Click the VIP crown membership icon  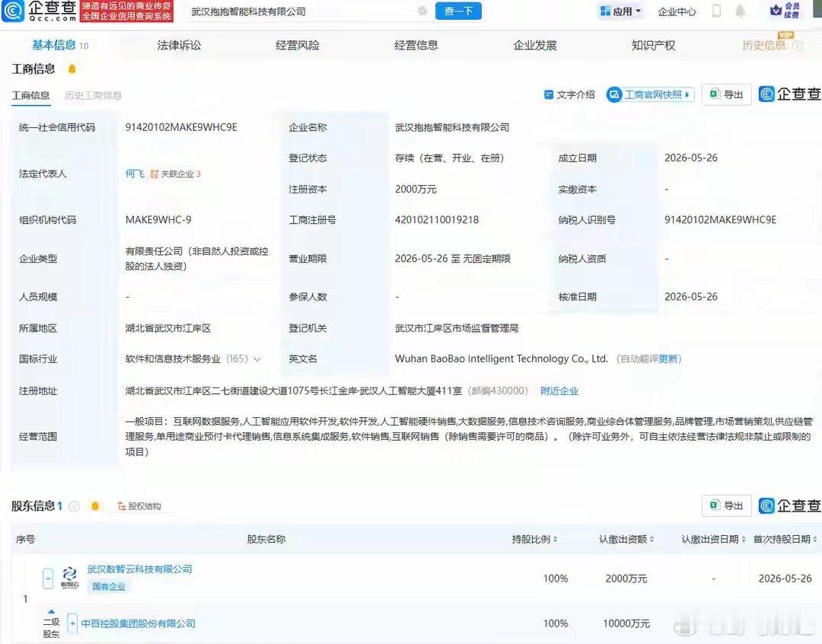click(x=776, y=10)
